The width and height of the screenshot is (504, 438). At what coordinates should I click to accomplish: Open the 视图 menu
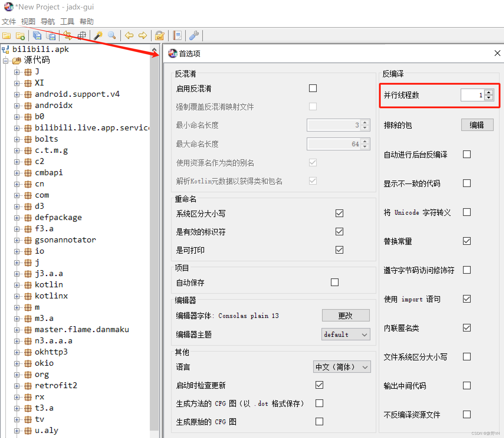[x=28, y=22]
